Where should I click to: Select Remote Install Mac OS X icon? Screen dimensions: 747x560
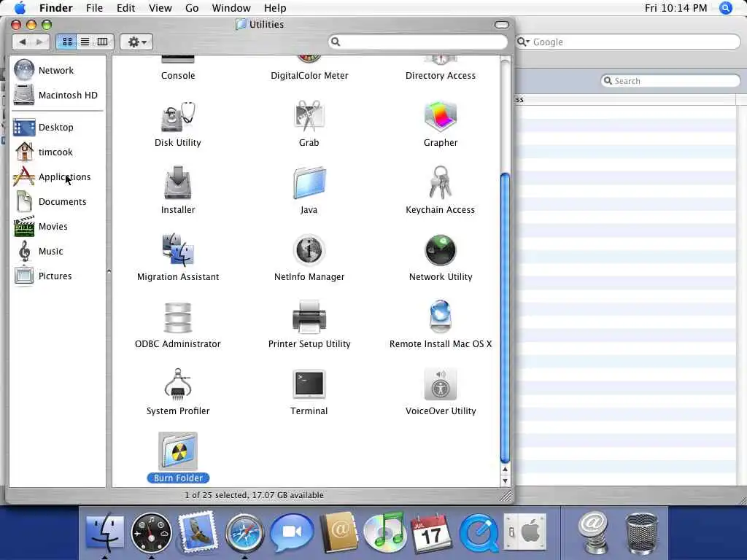coord(440,316)
